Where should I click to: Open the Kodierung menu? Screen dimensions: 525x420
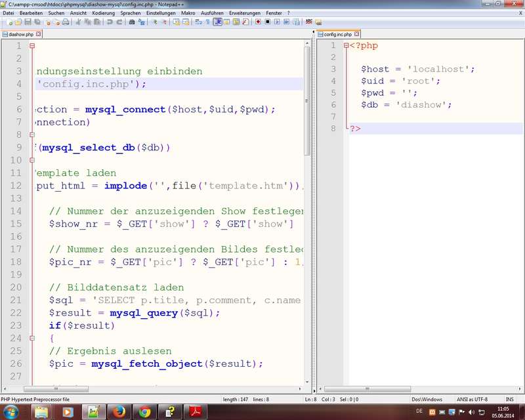click(102, 12)
